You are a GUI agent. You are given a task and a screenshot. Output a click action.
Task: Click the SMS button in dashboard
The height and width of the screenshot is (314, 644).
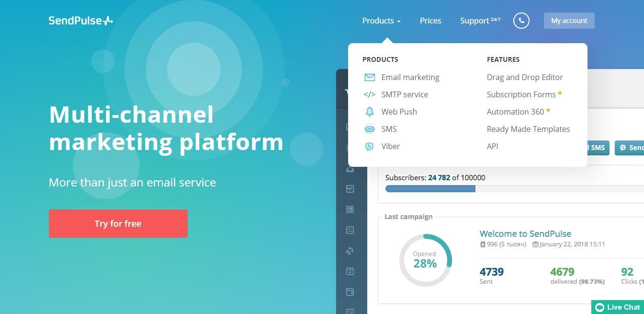point(598,148)
